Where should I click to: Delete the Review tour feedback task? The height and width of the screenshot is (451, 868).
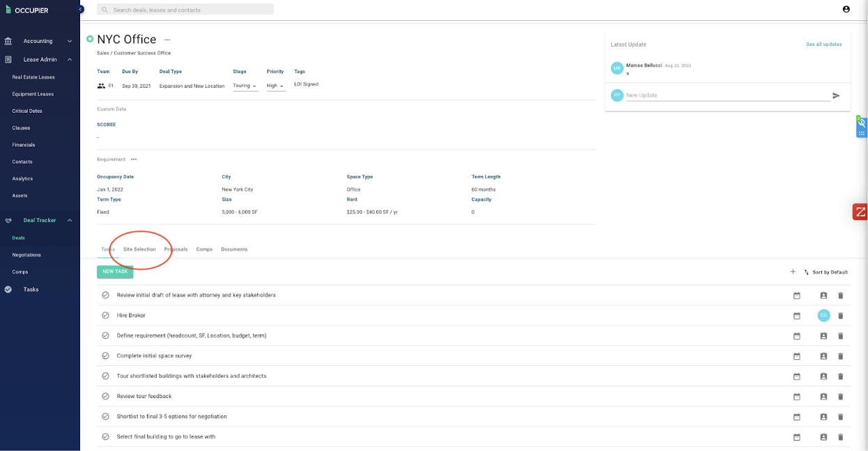(x=840, y=396)
